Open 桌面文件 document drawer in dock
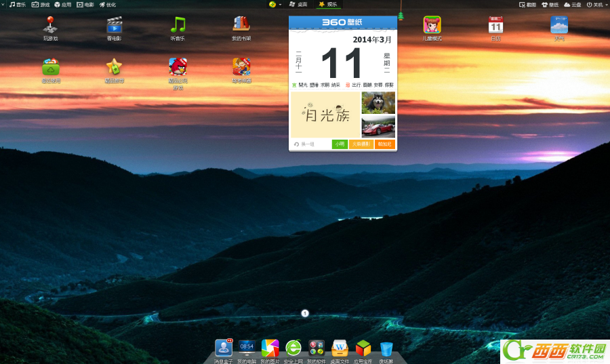 click(340, 348)
